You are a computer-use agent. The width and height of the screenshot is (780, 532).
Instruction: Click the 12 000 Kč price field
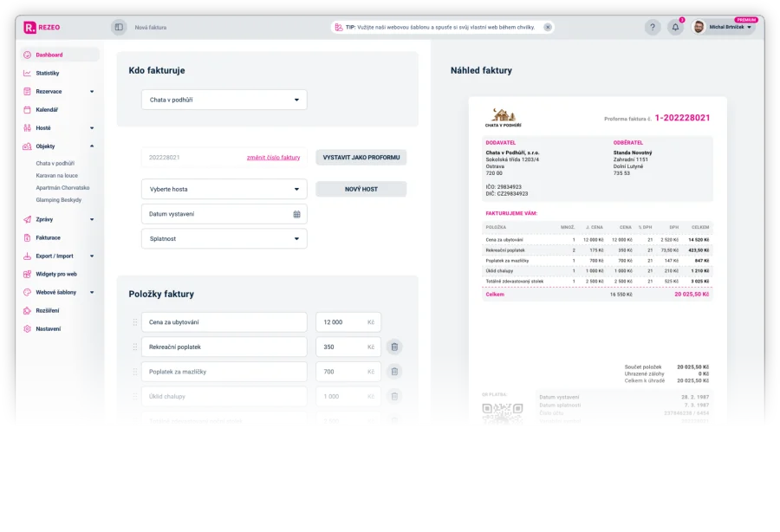point(348,322)
